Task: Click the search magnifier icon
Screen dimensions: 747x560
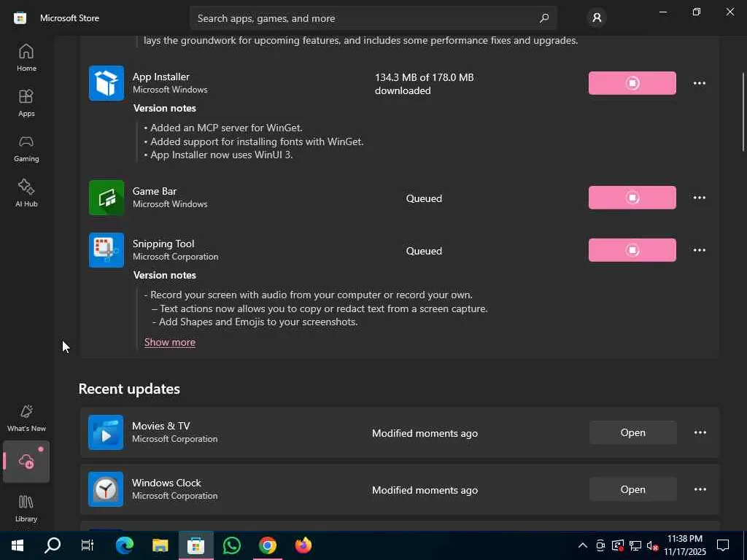Action: (544, 18)
